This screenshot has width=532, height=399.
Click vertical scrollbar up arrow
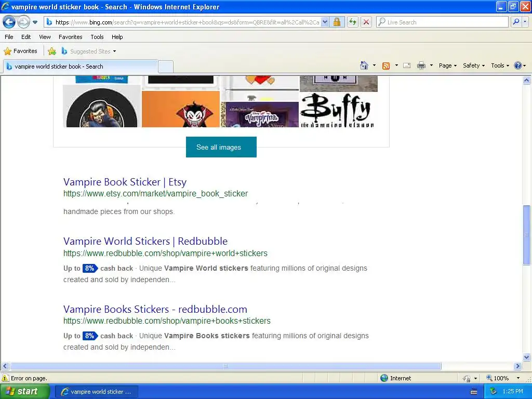point(527,81)
